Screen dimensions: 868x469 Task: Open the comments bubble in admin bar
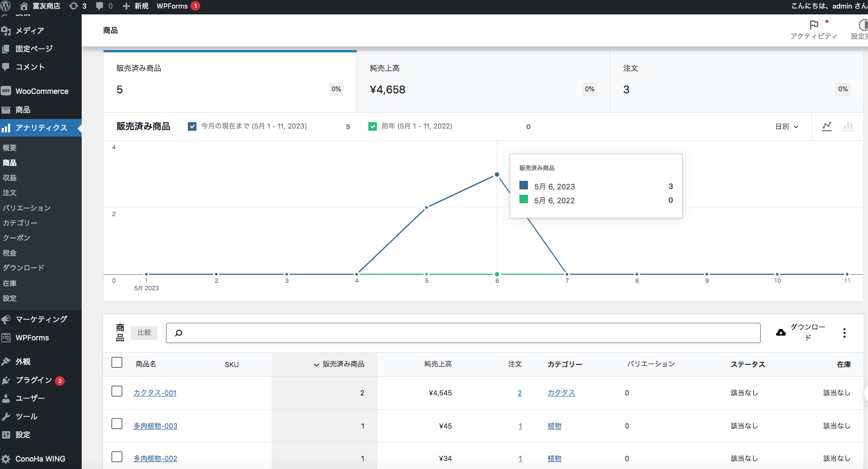tap(104, 6)
